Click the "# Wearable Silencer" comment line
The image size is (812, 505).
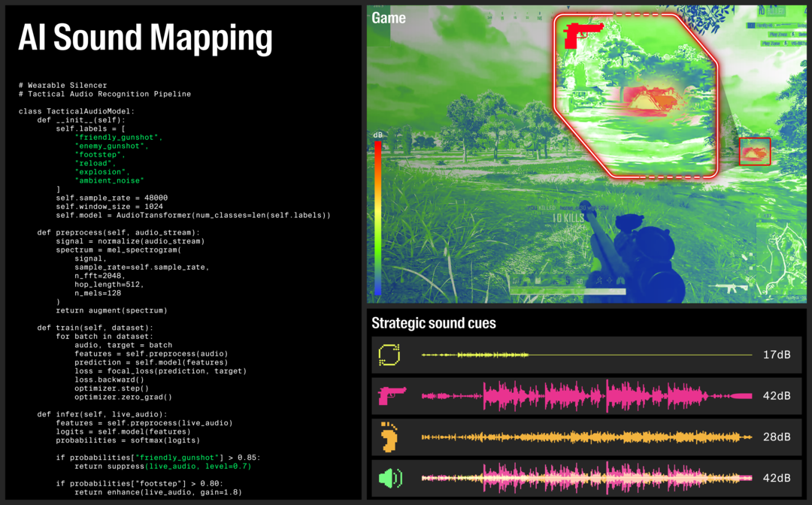pos(62,86)
